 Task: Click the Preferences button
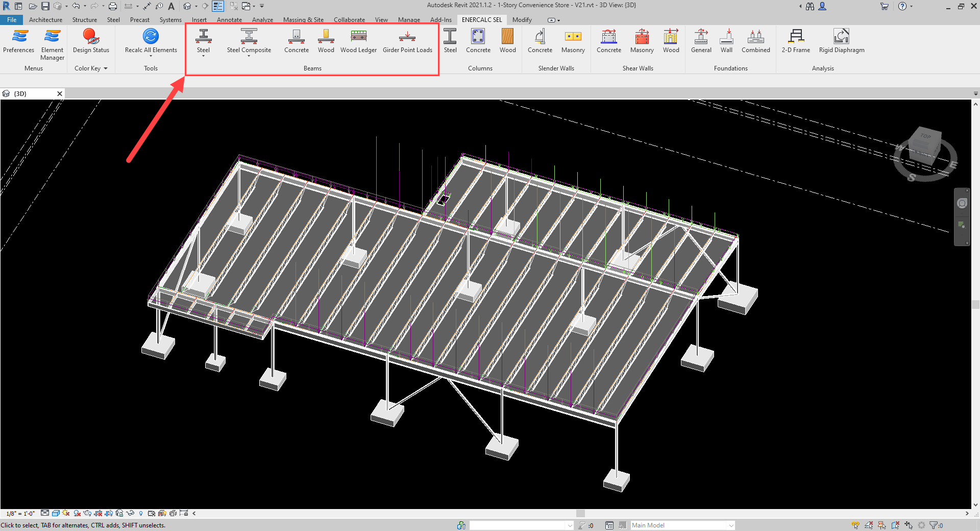(x=19, y=41)
